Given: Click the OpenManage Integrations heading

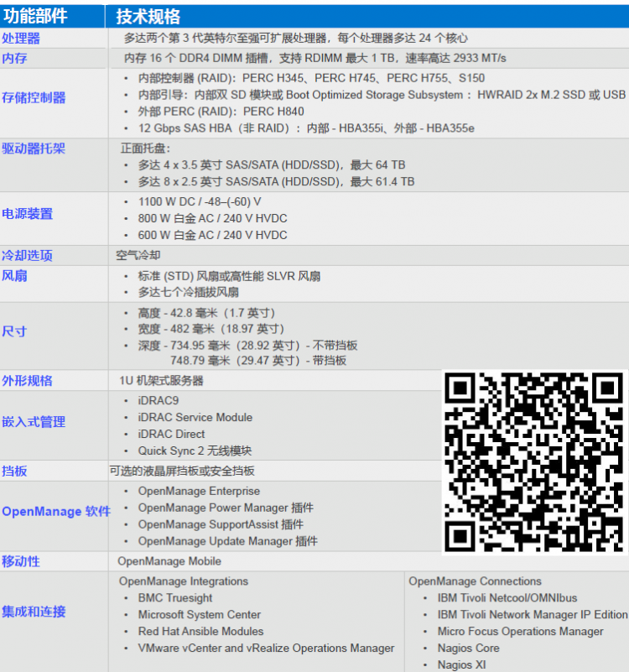Looking at the screenshot, I should pyautogui.click(x=184, y=581).
